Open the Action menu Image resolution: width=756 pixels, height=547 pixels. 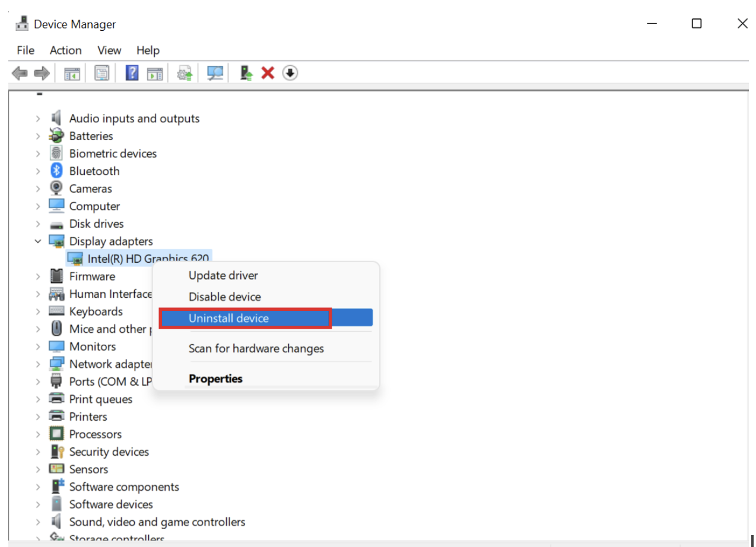65,50
